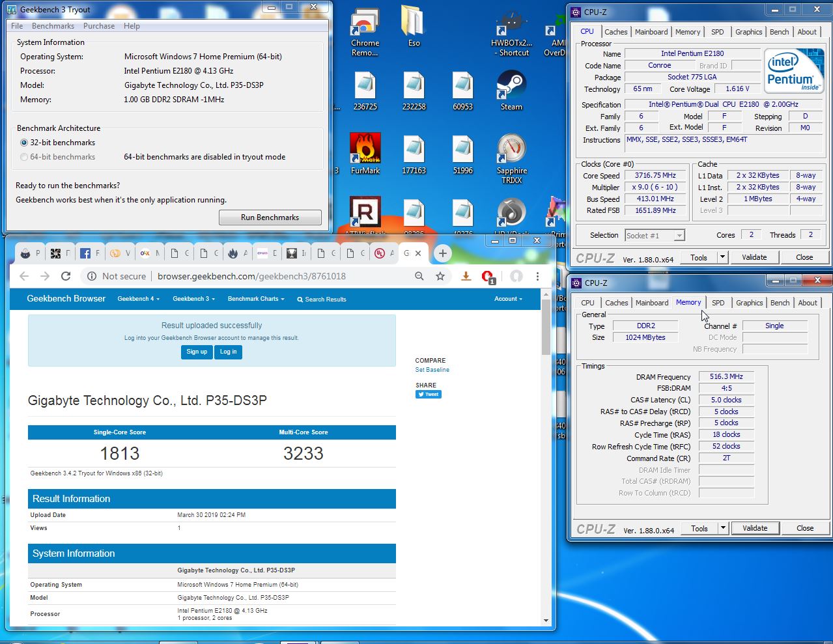Screen dimensions: 833x644
Task: Open Chrome's three-dot menu
Action: 537,276
